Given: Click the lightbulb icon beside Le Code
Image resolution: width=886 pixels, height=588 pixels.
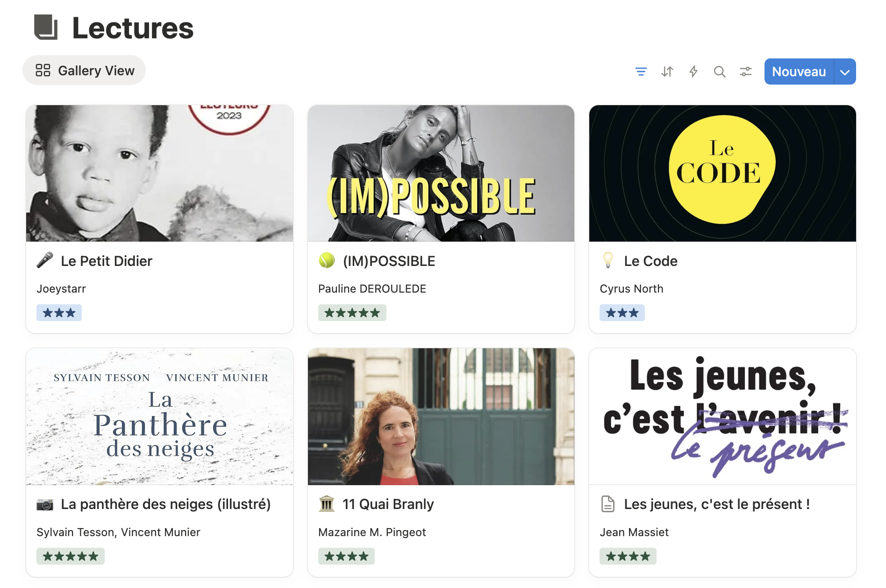Looking at the screenshot, I should click(x=607, y=260).
